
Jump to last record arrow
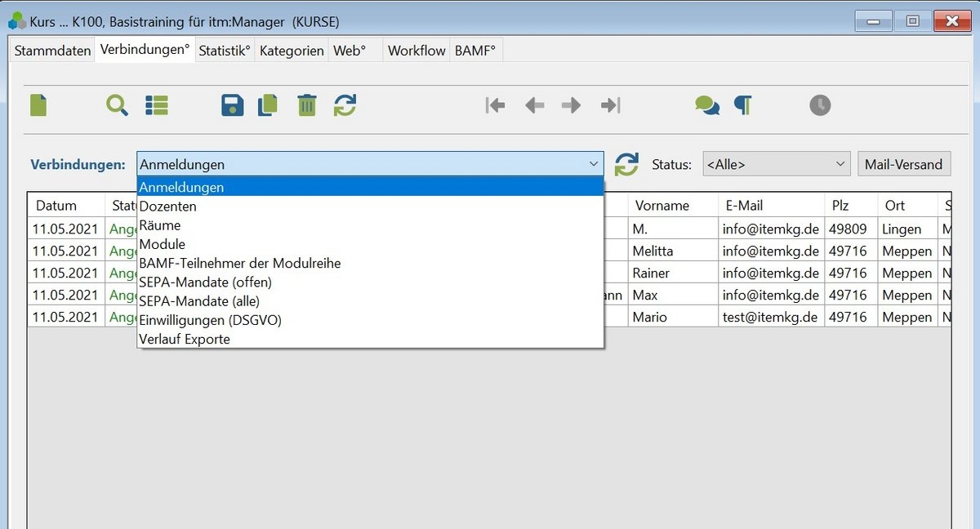point(611,105)
